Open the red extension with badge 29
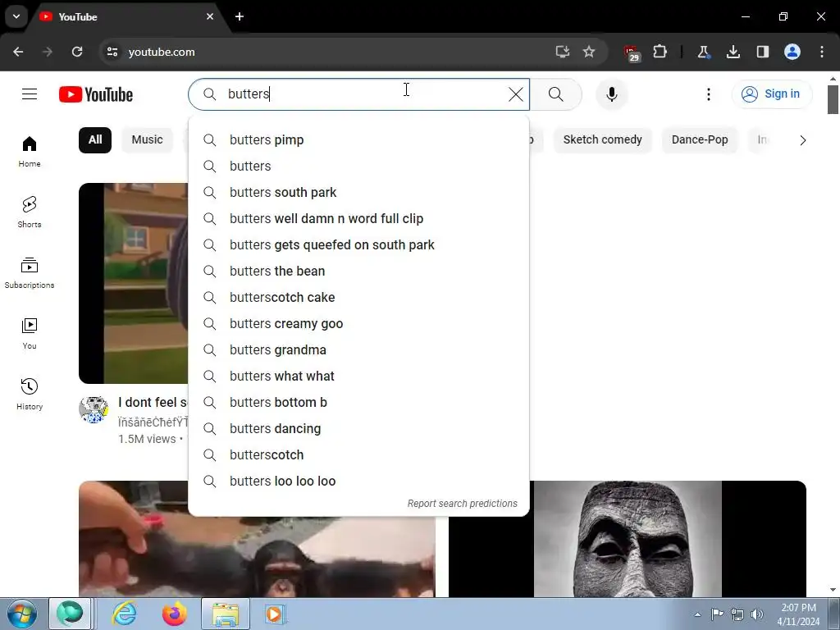Image resolution: width=840 pixels, height=630 pixels. pos(632,53)
